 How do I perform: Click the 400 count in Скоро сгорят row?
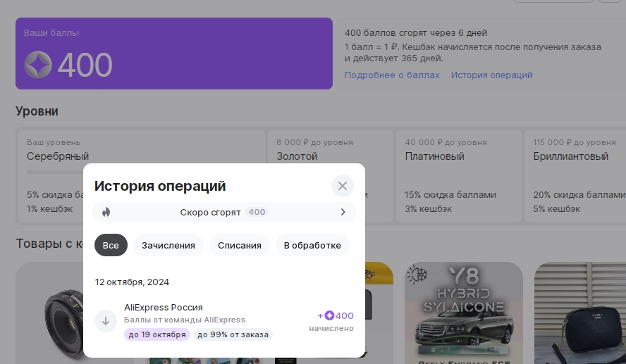pyautogui.click(x=257, y=212)
